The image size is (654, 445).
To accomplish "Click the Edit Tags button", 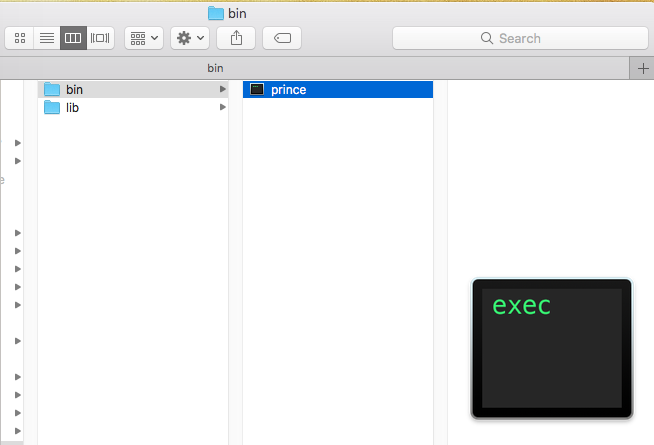I will pos(282,38).
